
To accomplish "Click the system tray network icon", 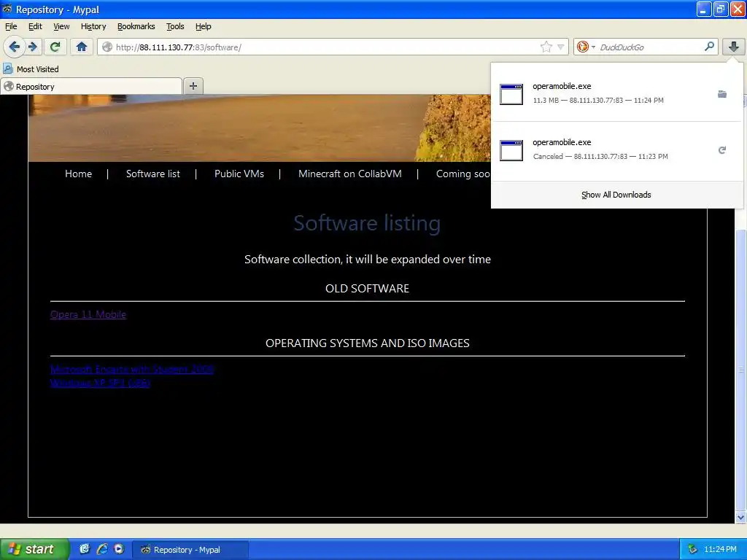I will click(x=692, y=549).
